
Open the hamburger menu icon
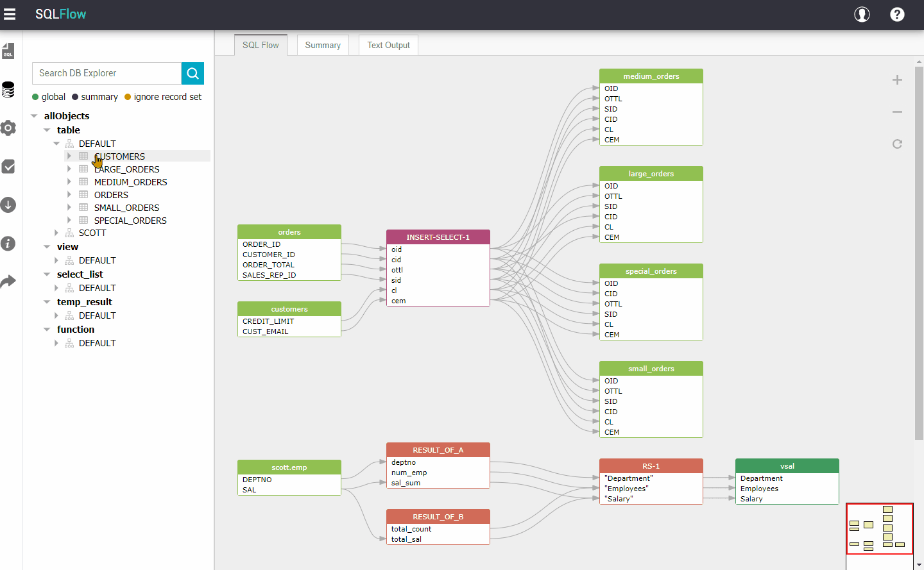pos(10,14)
